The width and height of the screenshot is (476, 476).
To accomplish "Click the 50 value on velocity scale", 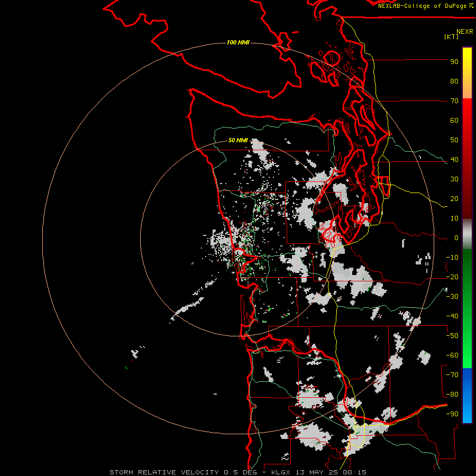I will [454, 140].
